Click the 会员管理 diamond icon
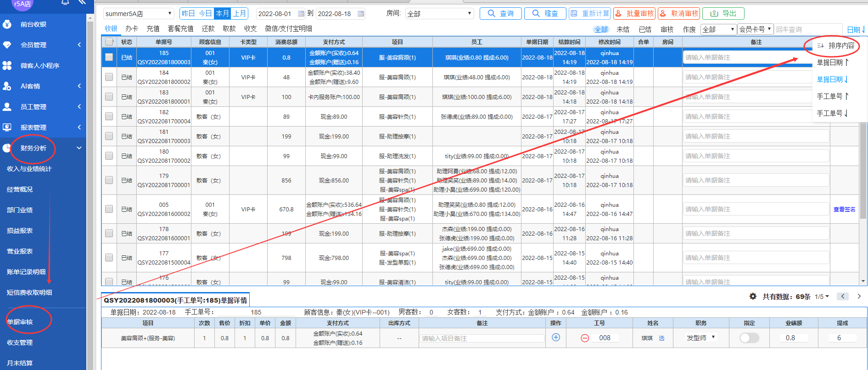This screenshot has width=868, height=370. coord(7,45)
